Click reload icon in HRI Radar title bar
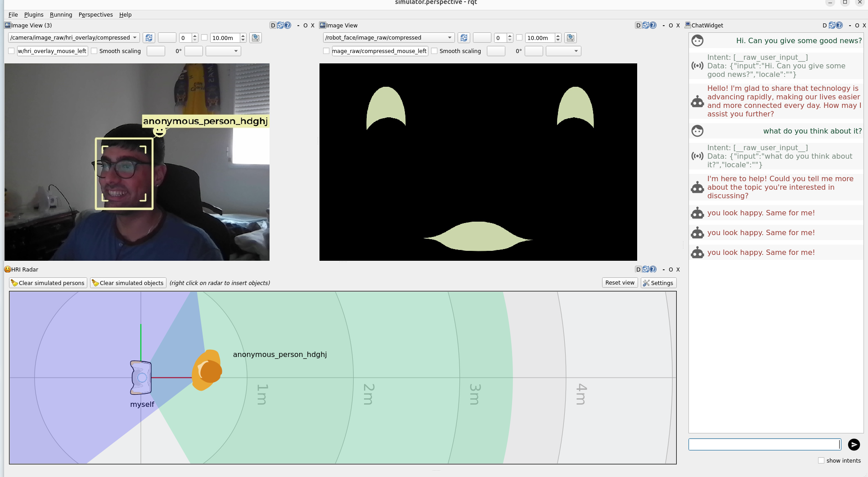This screenshot has height=477, width=868. [646, 270]
